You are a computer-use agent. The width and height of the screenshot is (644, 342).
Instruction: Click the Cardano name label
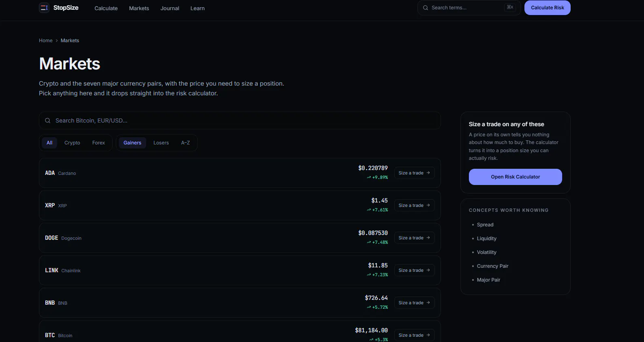tap(67, 173)
